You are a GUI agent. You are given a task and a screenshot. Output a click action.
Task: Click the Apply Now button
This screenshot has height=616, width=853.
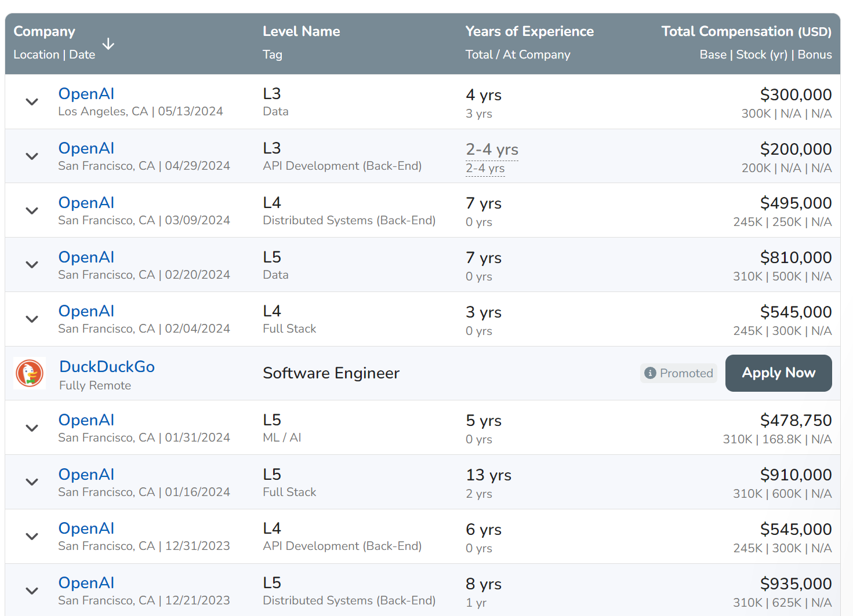[x=778, y=373]
